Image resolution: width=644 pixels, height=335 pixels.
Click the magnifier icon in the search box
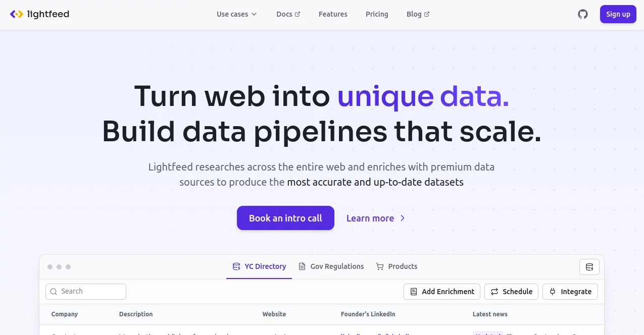coord(54,291)
